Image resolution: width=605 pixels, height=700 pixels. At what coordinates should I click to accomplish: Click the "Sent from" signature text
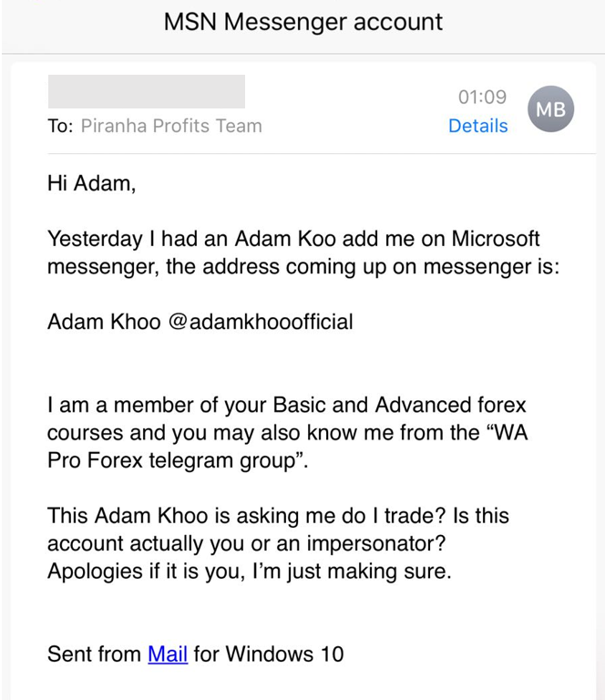coord(95,654)
